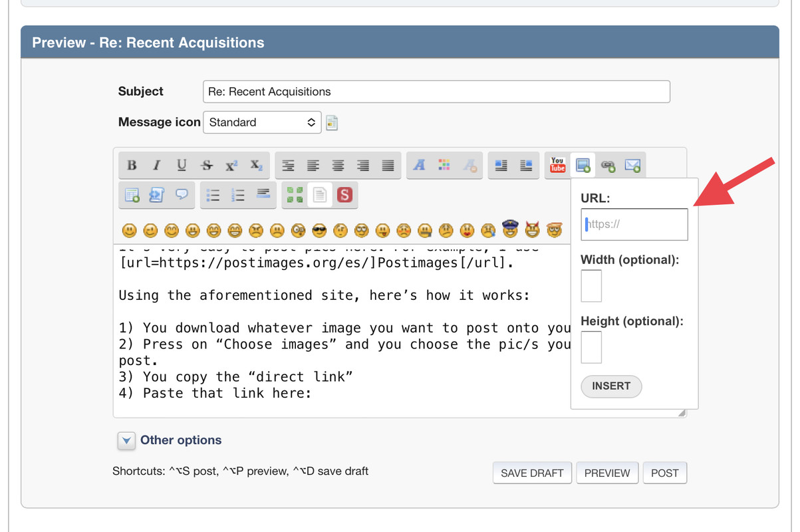Insert the first basic smiley face
The height and width of the screenshot is (532, 800).
click(130, 231)
